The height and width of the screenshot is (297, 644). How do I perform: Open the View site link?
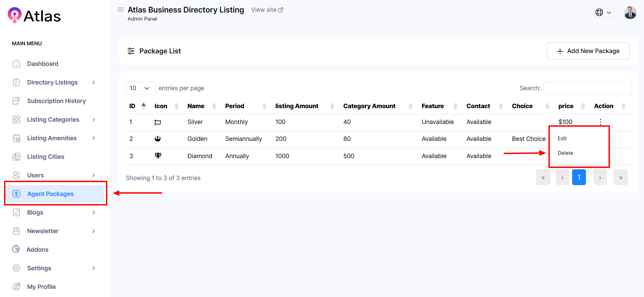[267, 10]
